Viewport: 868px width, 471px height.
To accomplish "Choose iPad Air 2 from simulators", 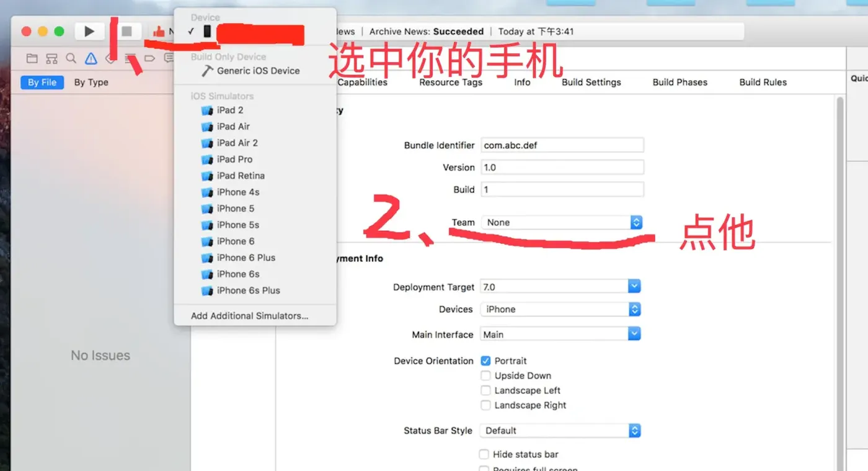I will pos(255,143).
